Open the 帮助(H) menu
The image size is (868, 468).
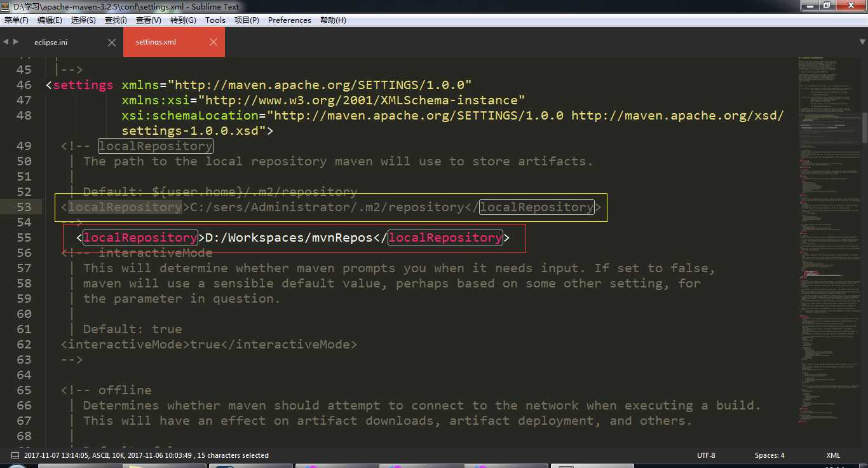pos(333,20)
